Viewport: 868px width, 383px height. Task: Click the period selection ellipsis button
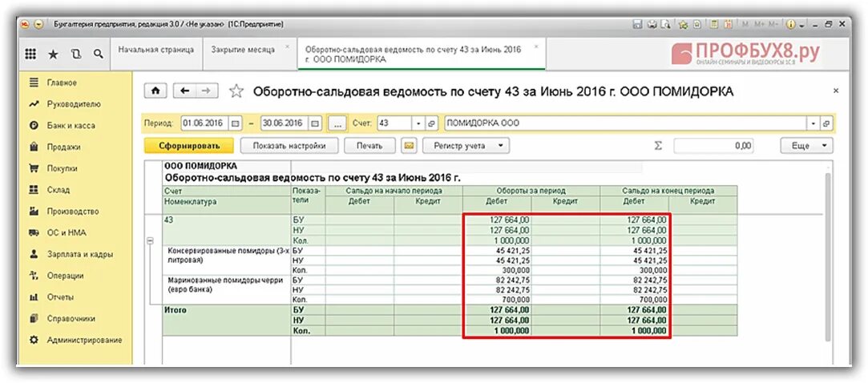point(337,123)
